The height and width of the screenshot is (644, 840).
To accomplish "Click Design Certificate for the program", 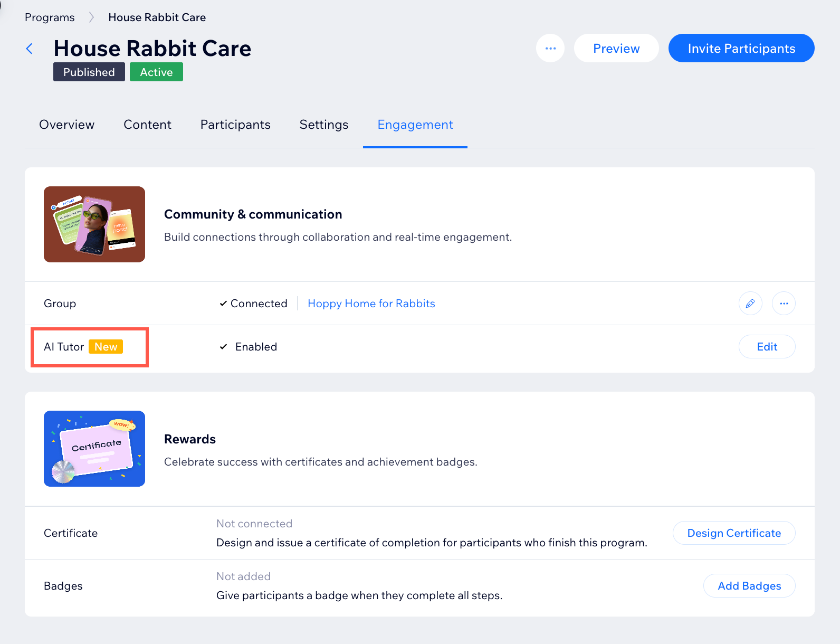I will (x=734, y=533).
